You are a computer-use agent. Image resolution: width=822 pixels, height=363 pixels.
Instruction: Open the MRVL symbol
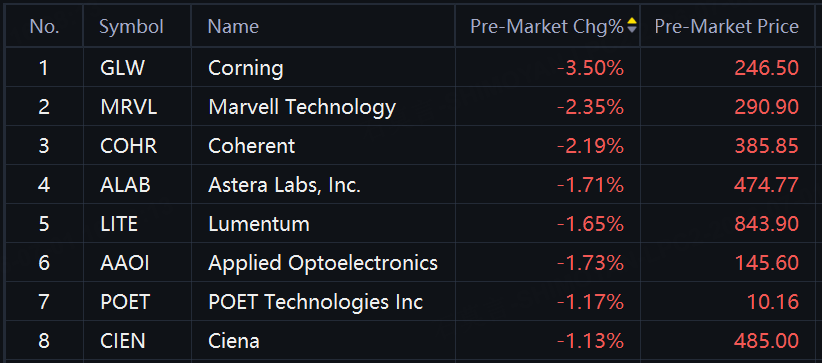(129, 107)
